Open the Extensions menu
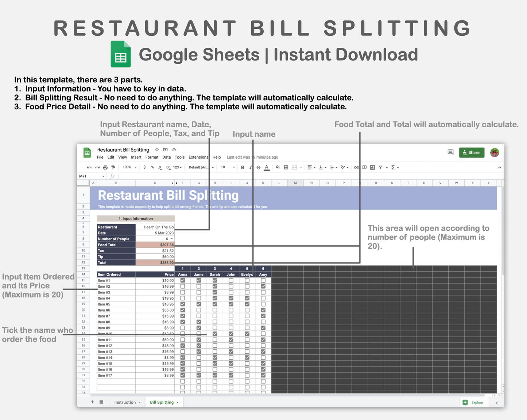The image size is (527, 420). (x=198, y=157)
